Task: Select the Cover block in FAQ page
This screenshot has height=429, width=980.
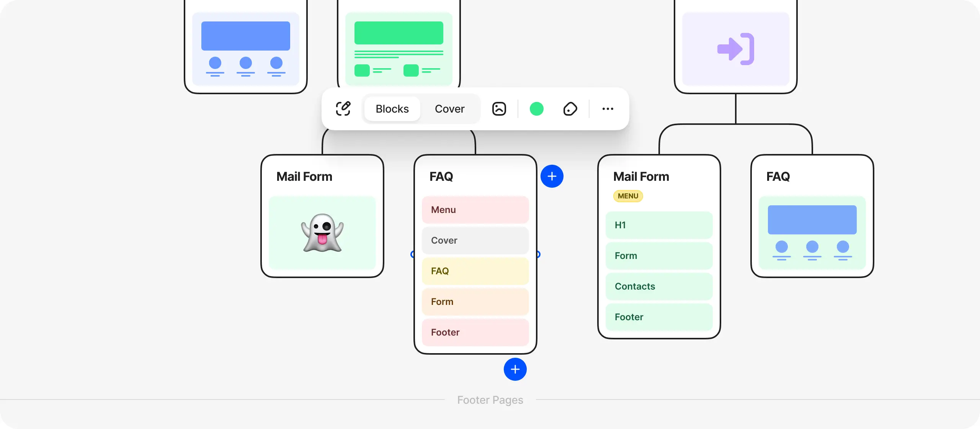Action: (x=475, y=240)
